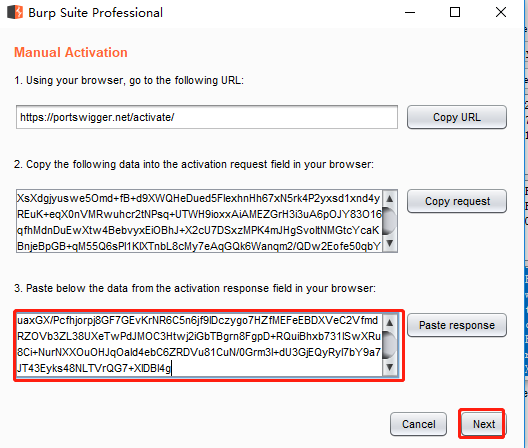Click the portswigger activation URL field
This screenshot has height=448, width=528.
(207, 117)
